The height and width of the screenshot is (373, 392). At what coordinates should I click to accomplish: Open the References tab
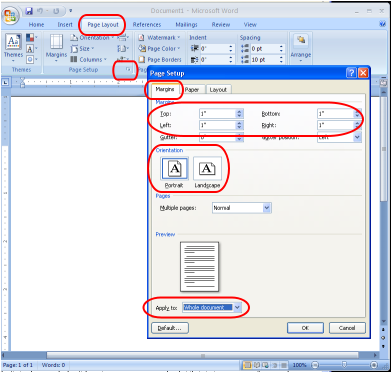[x=147, y=25]
